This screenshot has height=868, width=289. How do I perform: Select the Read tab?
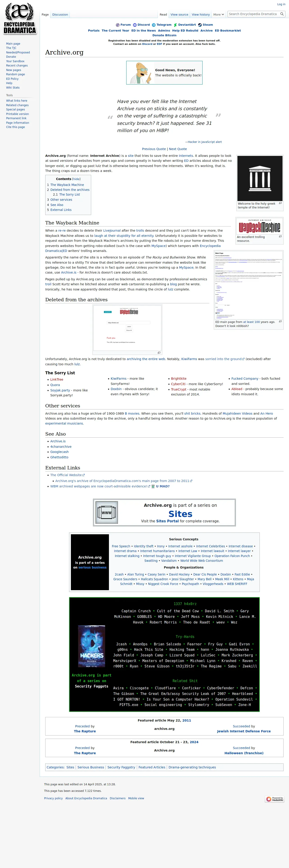(x=163, y=14)
